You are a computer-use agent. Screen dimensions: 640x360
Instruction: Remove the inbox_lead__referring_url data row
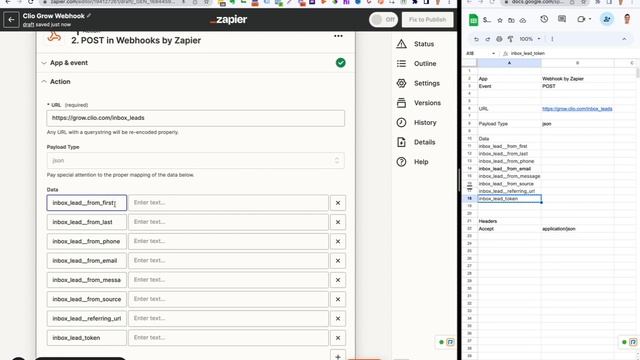pos(338,318)
